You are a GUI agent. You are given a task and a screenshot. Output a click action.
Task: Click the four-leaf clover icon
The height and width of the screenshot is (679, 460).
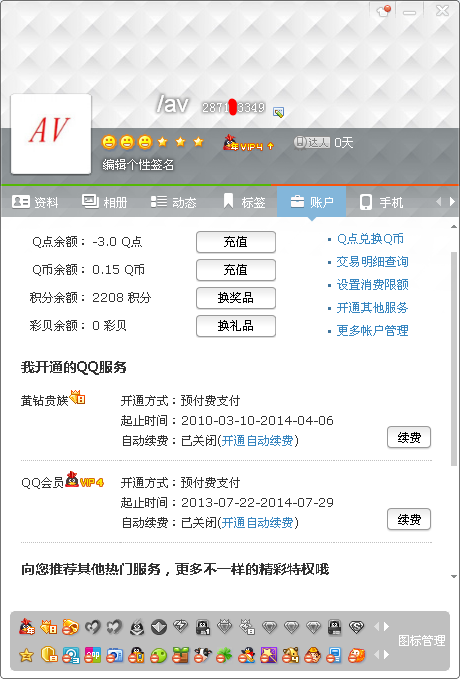point(224,655)
